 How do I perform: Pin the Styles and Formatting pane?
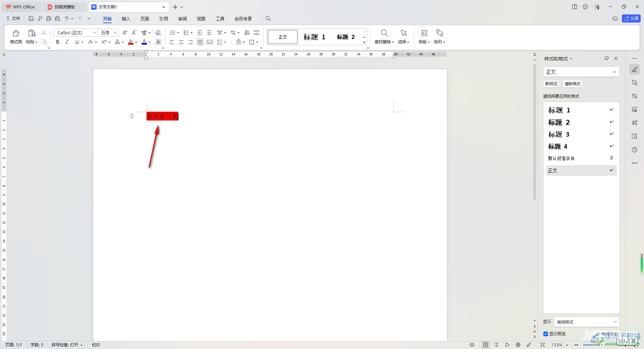click(x=606, y=58)
